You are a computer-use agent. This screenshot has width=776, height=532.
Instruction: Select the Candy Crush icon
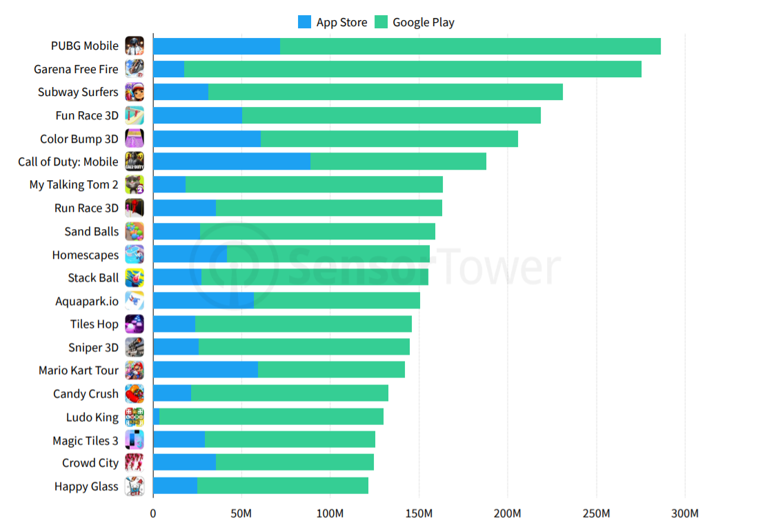pos(135,394)
